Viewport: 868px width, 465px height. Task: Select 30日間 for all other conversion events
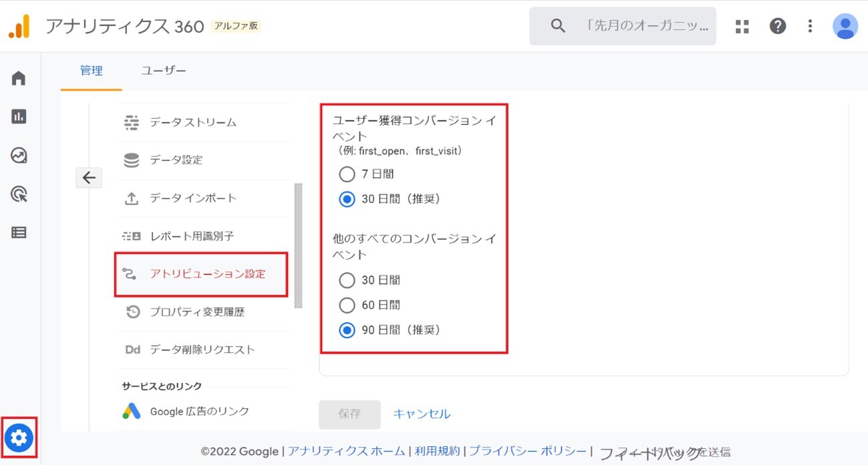[347, 280]
